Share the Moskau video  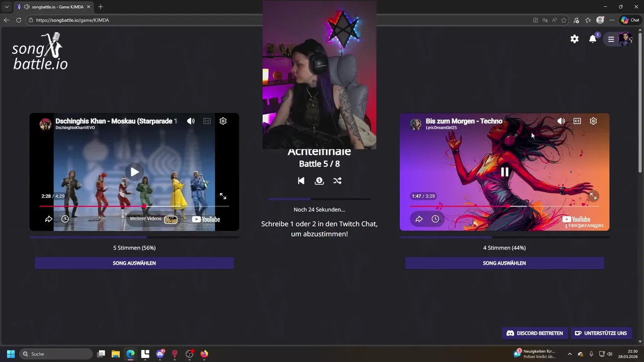(x=49, y=219)
